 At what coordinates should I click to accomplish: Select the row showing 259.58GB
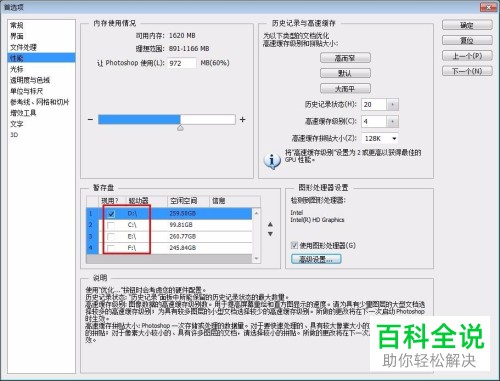pos(169,213)
